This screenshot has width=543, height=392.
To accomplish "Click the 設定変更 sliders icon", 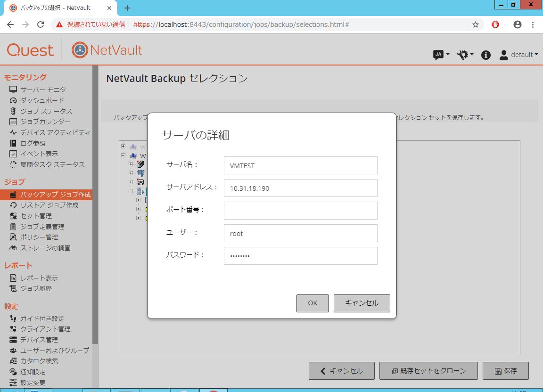I will (x=13, y=382).
